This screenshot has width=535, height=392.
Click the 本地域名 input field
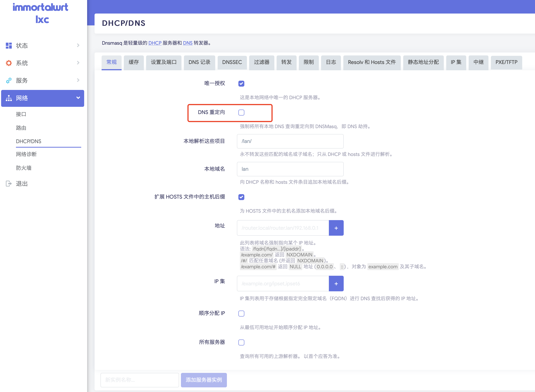tap(290, 169)
